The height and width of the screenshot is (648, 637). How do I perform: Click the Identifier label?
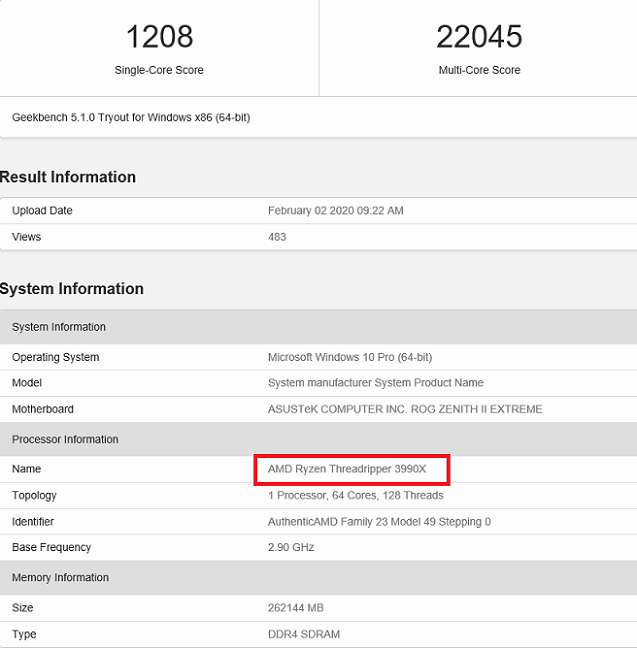[x=33, y=522]
